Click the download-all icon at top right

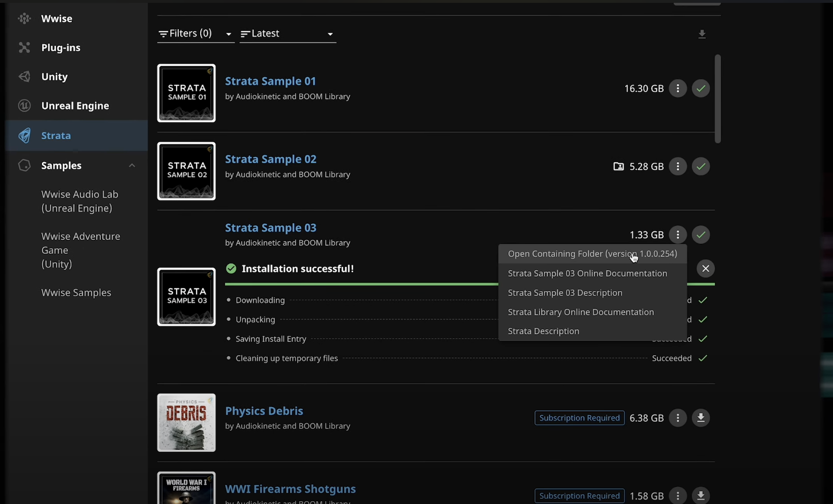702,34
